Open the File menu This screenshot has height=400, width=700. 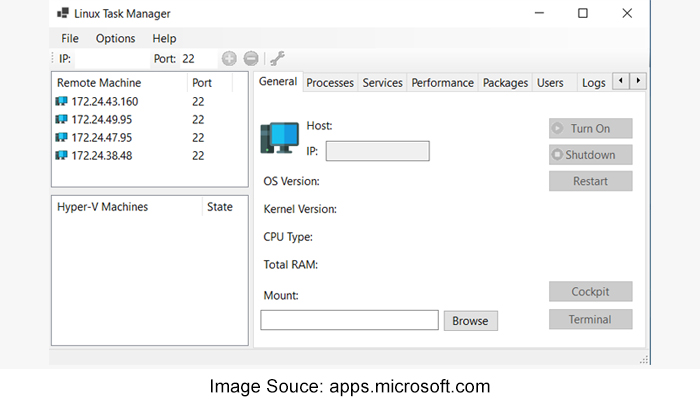tap(70, 38)
